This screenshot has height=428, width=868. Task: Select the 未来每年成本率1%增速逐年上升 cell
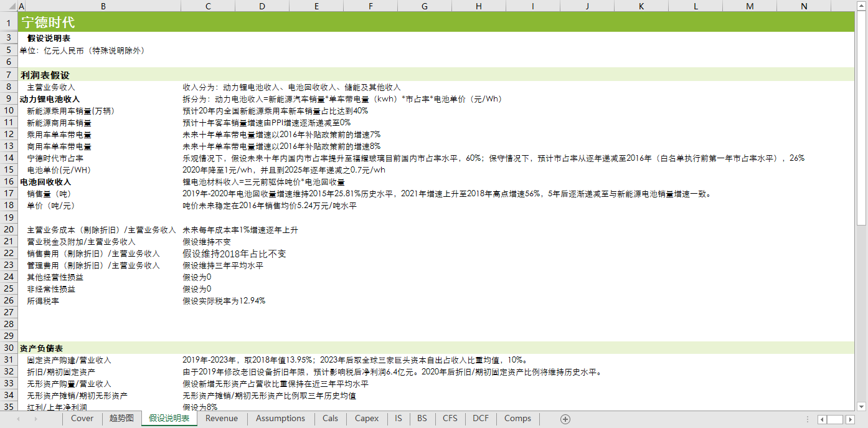coord(240,230)
